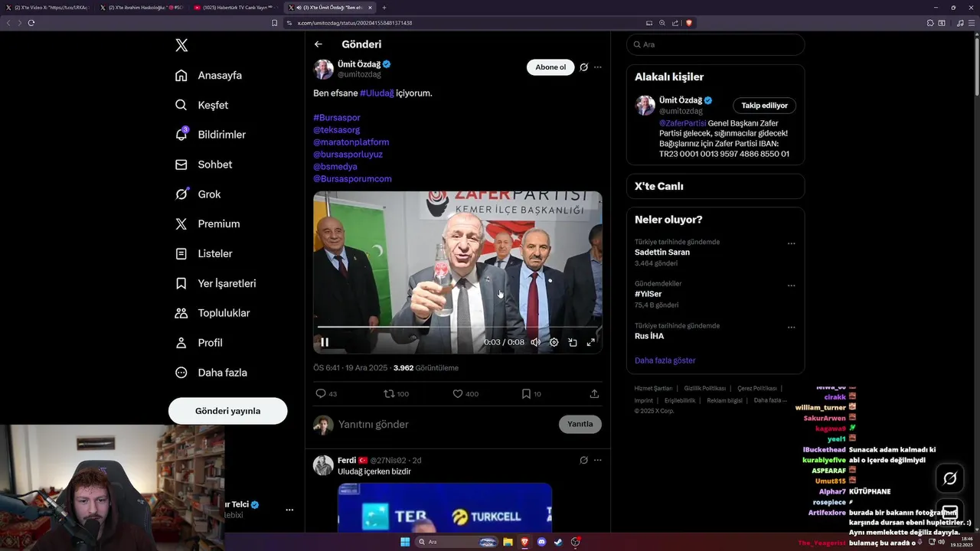
Task: Expand the Daha fazla footer menu
Action: point(769,400)
